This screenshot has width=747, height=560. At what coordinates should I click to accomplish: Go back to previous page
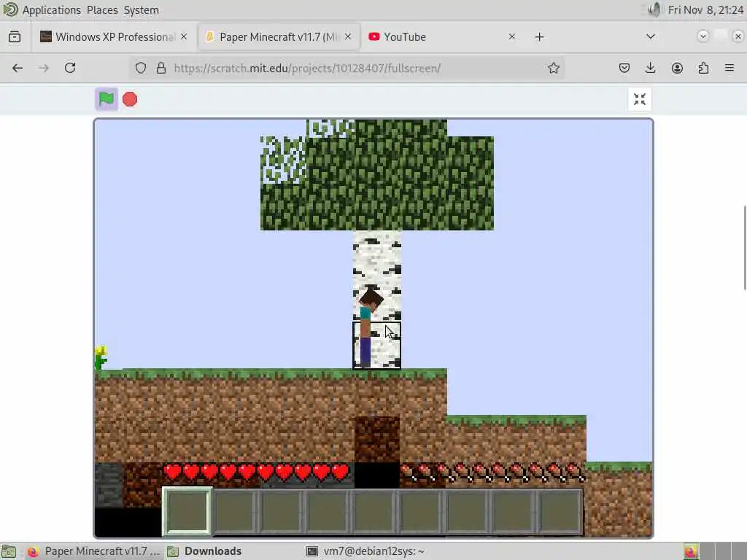[18, 68]
